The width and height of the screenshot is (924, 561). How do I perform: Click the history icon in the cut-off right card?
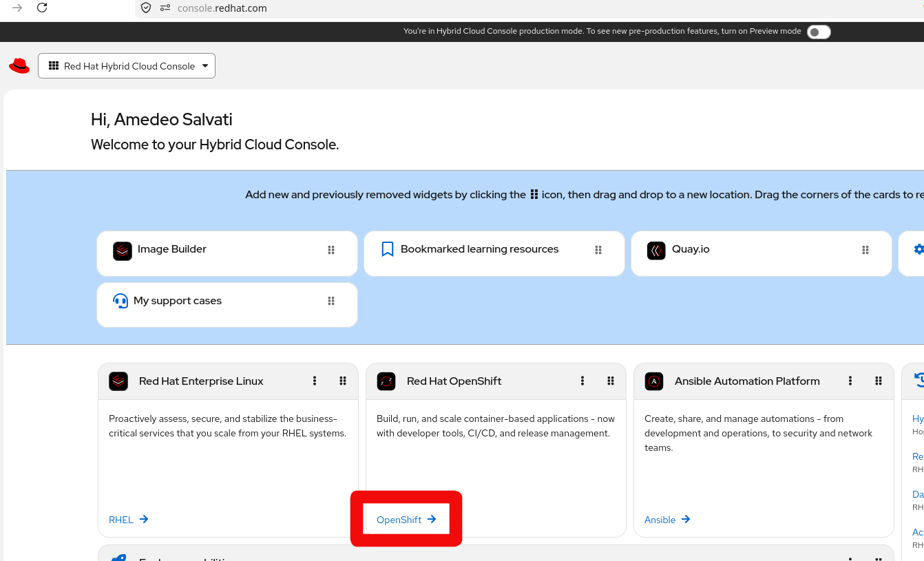[918, 379]
